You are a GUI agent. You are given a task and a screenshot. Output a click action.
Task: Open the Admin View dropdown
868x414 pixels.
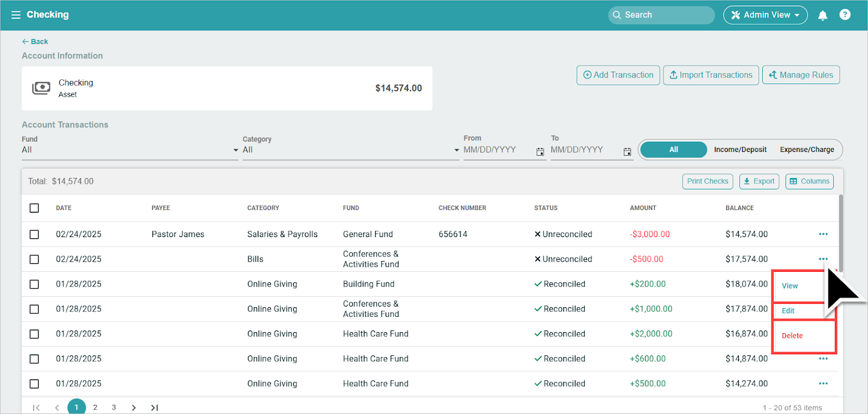[x=765, y=15]
